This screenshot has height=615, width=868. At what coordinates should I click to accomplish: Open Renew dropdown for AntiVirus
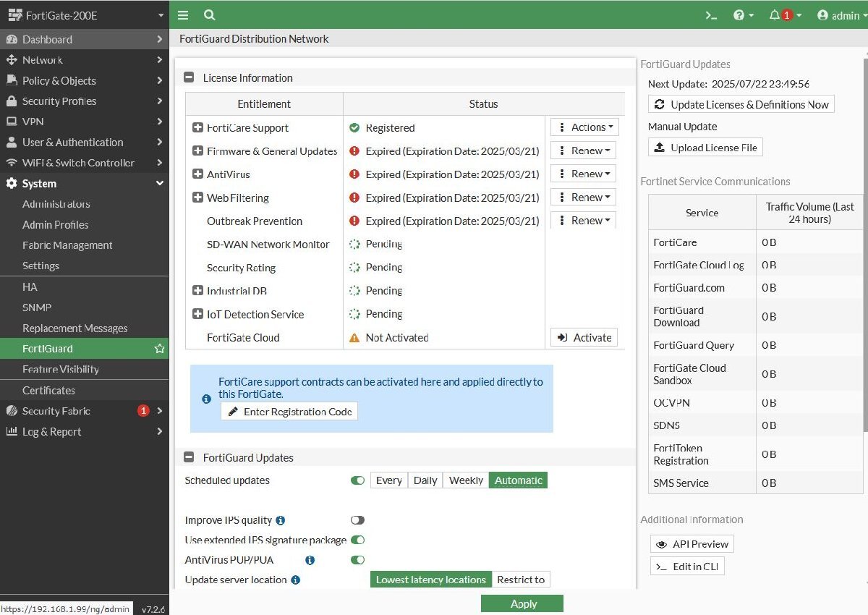pos(583,174)
